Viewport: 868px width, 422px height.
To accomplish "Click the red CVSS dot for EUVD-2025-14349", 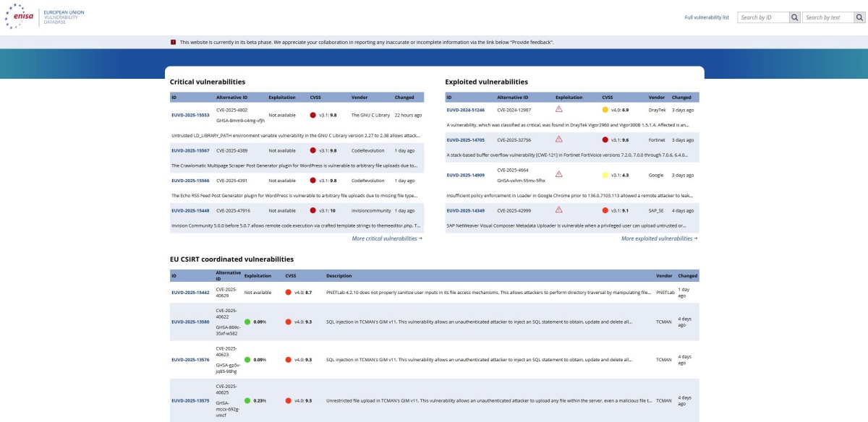I will click(605, 210).
